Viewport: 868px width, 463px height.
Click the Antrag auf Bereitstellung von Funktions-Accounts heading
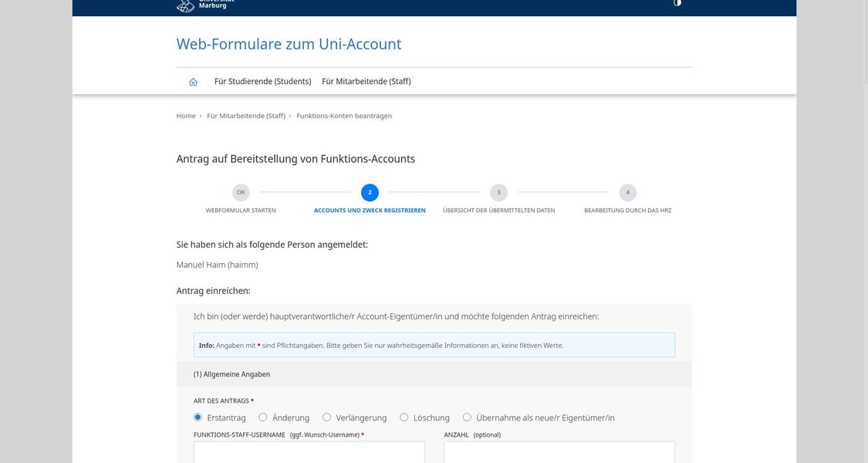click(296, 159)
